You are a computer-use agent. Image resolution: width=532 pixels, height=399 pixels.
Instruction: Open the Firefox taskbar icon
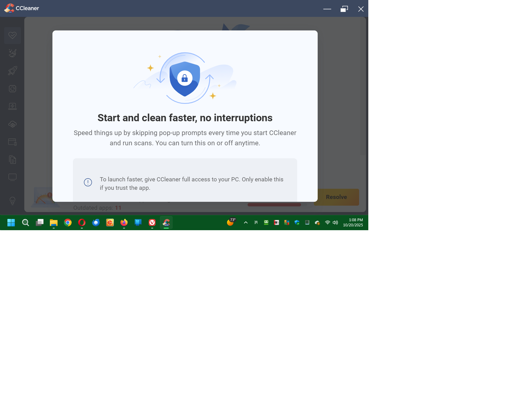[x=124, y=223]
